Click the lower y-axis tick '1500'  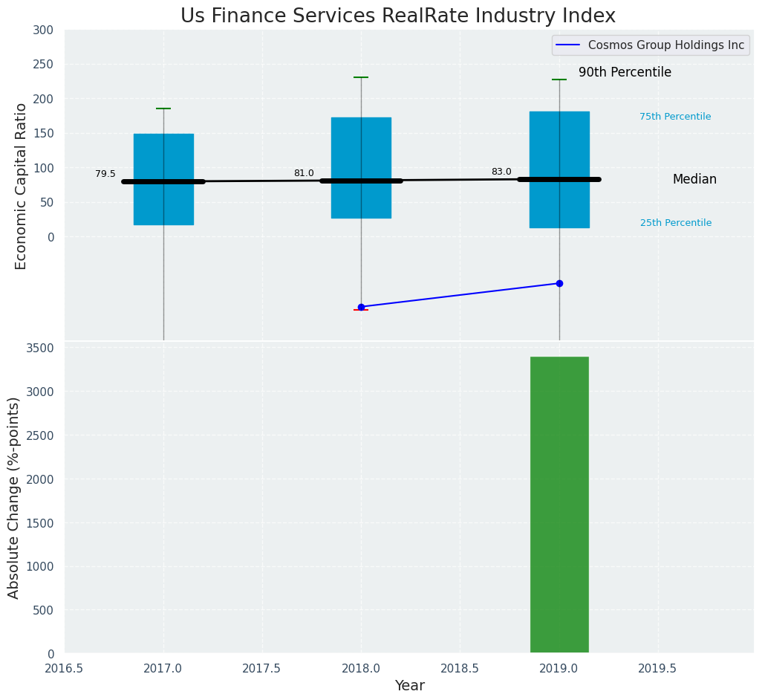(39, 523)
